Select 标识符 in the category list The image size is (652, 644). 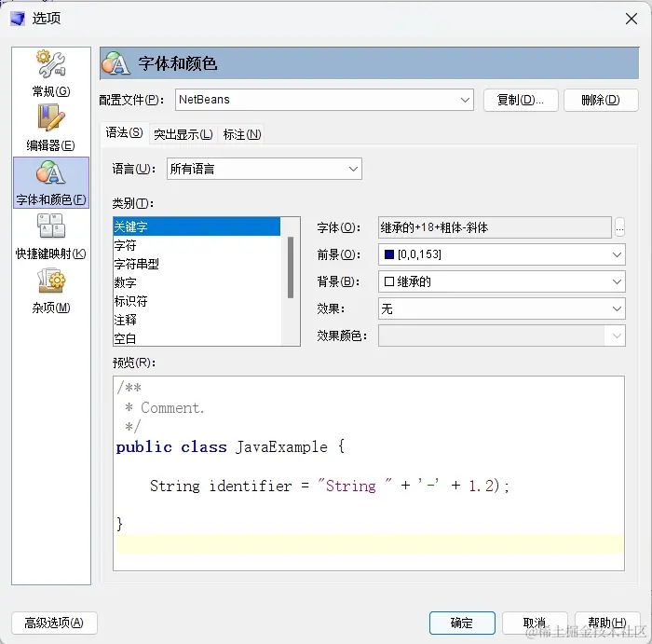point(197,301)
